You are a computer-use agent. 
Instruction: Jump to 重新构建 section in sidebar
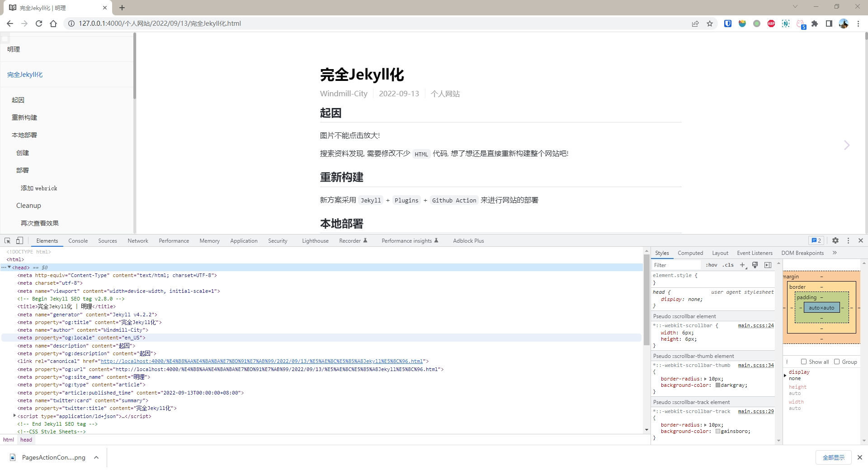click(24, 117)
